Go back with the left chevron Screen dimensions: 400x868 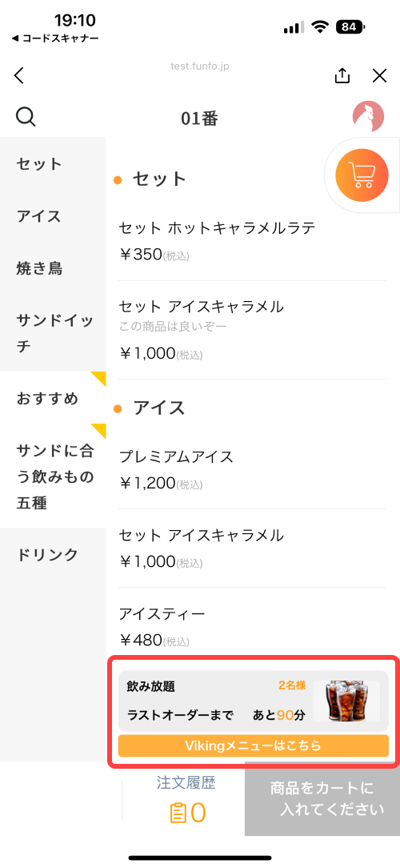click(x=19, y=75)
